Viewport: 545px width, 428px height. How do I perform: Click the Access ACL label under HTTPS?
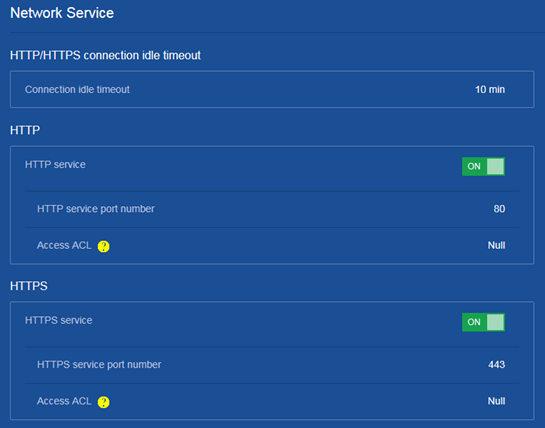coord(64,401)
